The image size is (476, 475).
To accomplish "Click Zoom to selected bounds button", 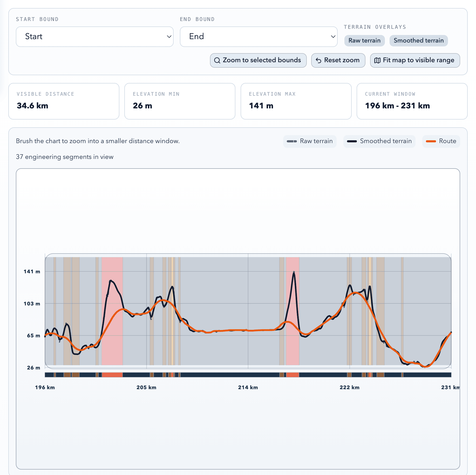I will (x=258, y=60).
